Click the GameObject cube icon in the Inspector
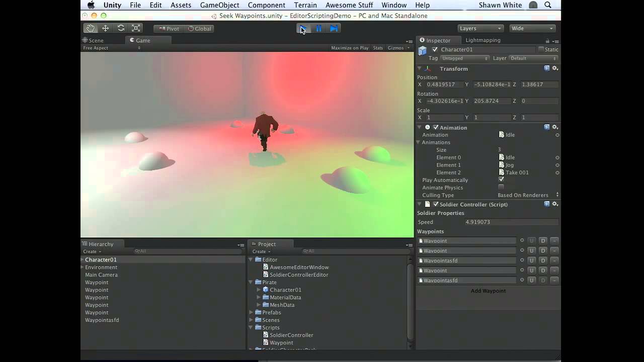The image size is (644, 362). point(423,50)
